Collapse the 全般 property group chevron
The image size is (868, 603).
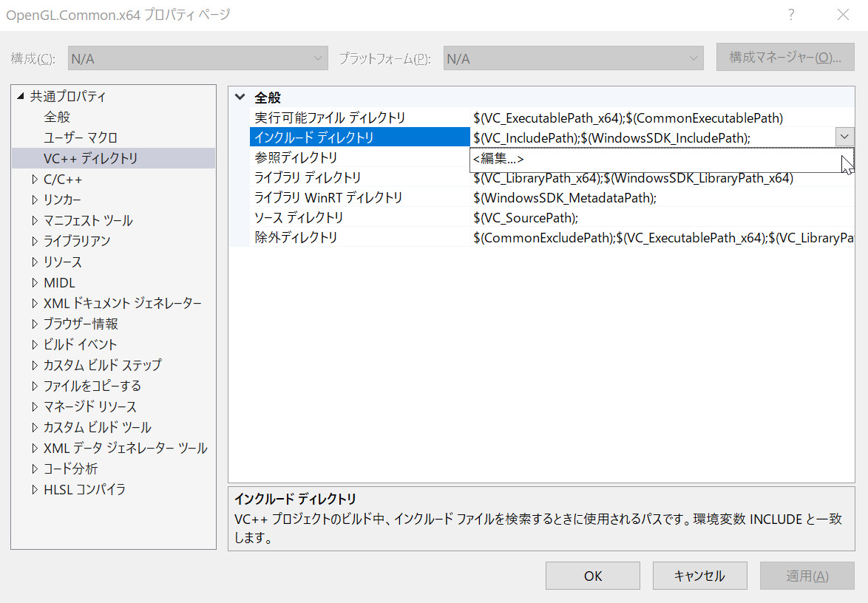240,98
